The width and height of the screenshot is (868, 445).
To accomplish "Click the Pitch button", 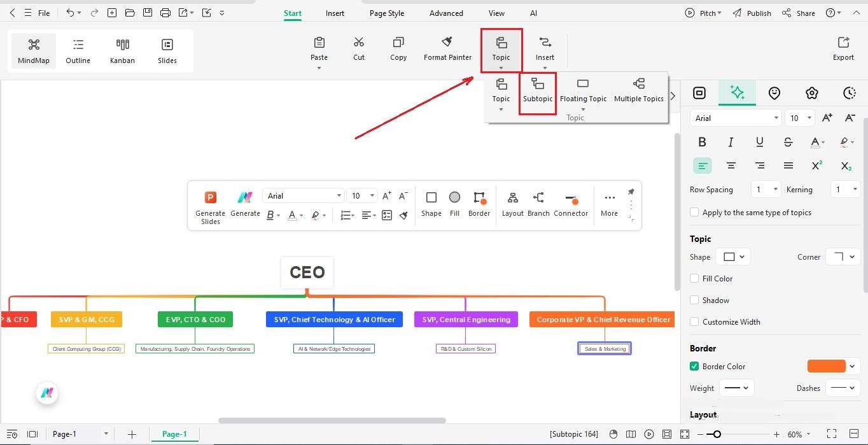I will click(x=703, y=13).
